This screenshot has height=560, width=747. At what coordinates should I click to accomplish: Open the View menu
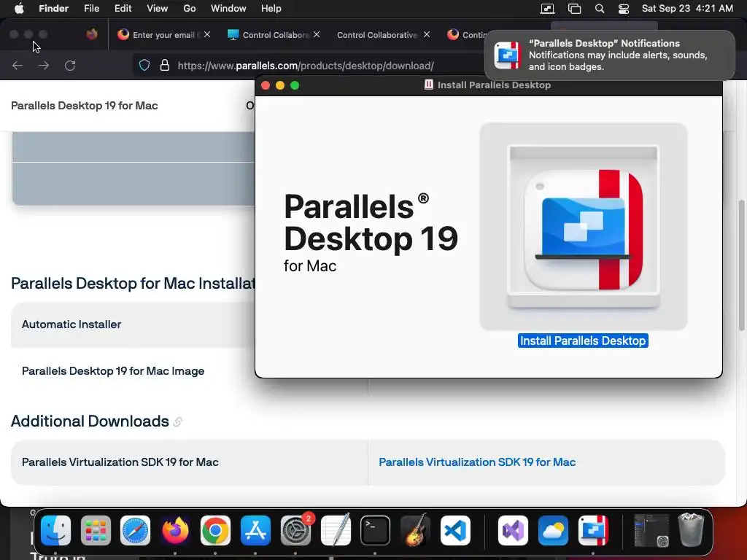click(x=158, y=9)
